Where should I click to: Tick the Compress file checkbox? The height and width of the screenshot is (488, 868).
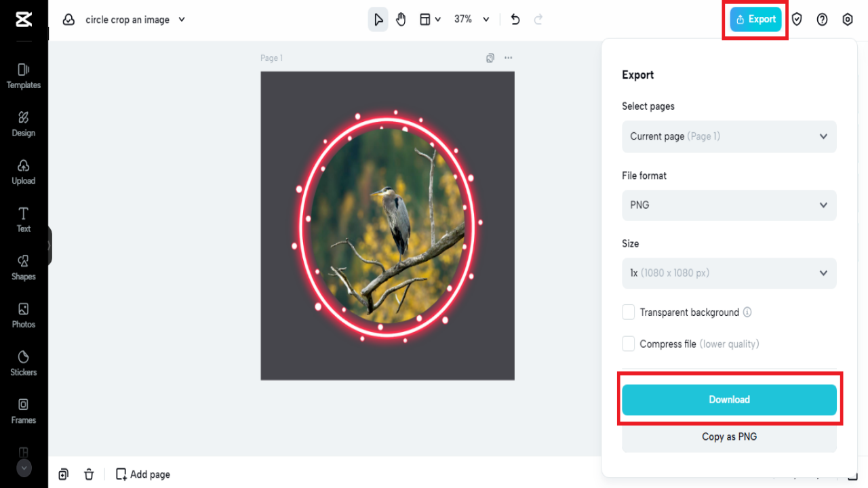[629, 344]
